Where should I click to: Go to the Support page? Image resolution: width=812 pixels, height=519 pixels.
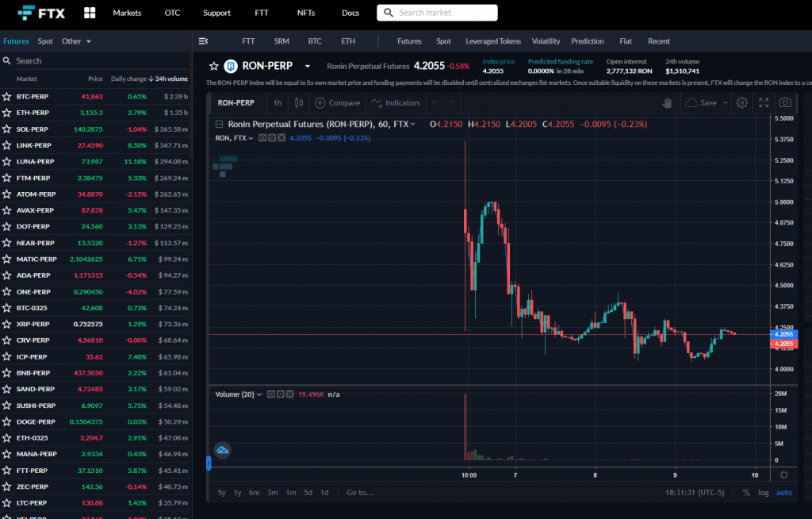click(x=216, y=13)
